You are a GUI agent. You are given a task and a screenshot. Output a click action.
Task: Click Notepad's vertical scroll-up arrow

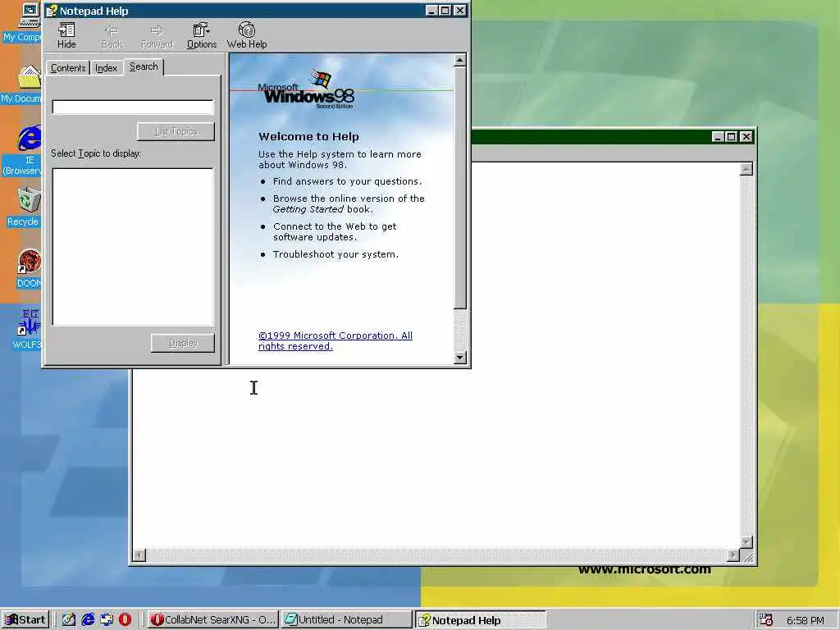coord(746,169)
